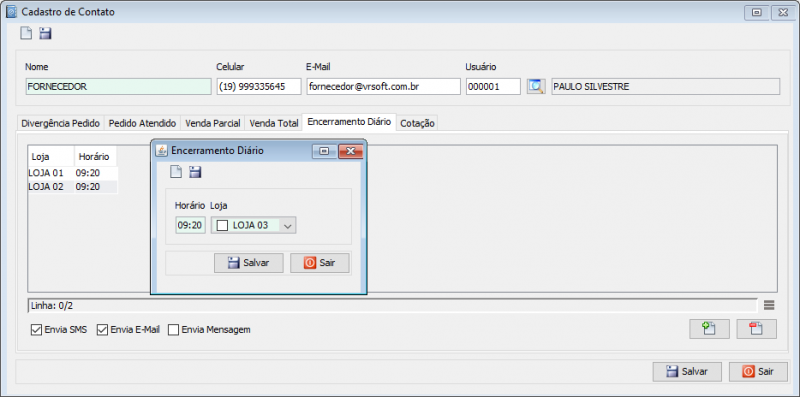The height and width of the screenshot is (397, 800).
Task: Click the add row icon button
Action: click(x=709, y=329)
